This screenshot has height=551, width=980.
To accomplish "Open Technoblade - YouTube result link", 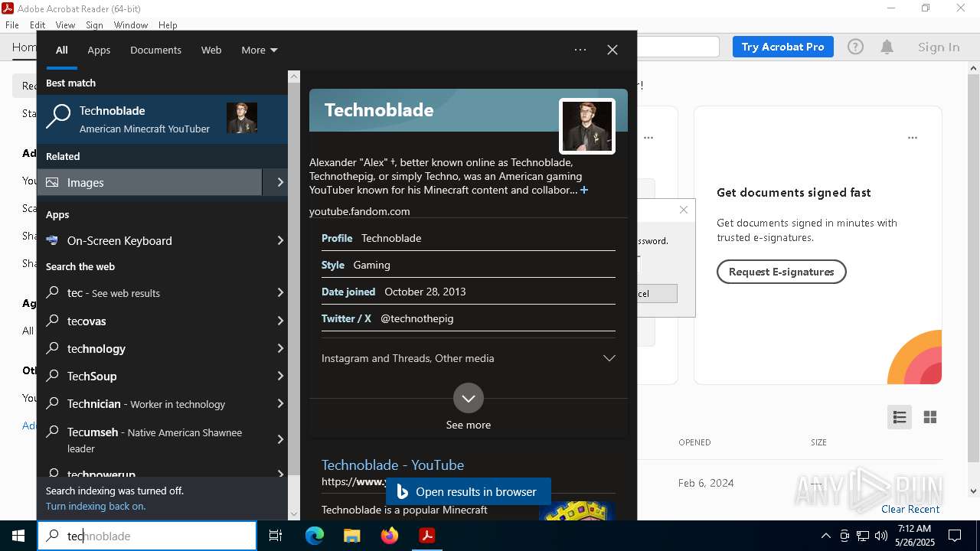I will pyautogui.click(x=393, y=465).
